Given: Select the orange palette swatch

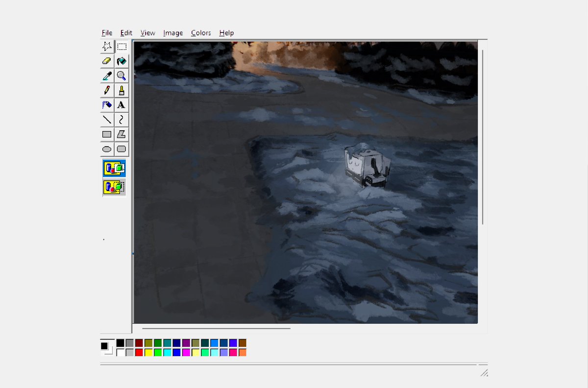Looking at the screenshot, I should pyautogui.click(x=243, y=352).
